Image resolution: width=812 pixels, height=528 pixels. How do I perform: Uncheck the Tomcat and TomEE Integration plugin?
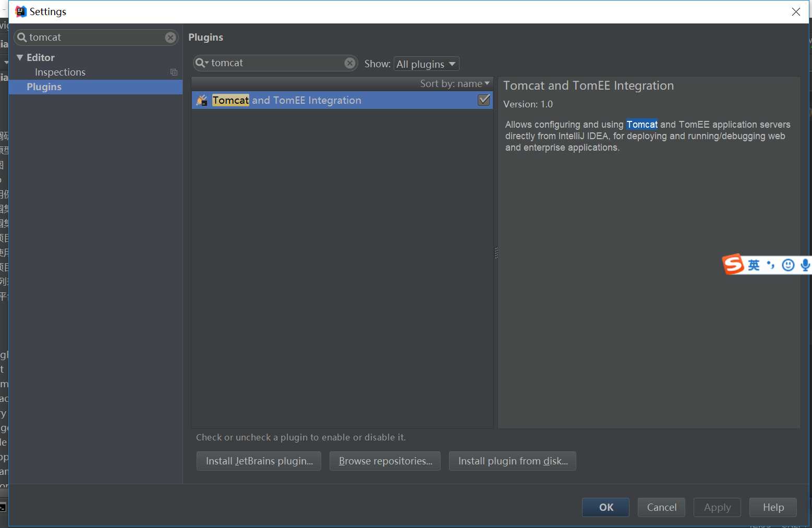click(484, 100)
